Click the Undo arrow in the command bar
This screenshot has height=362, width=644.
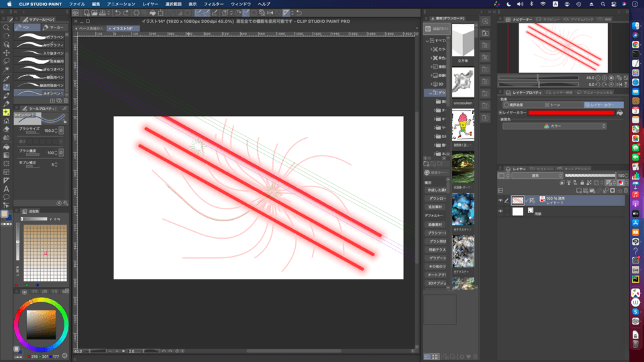pyautogui.click(x=117, y=12)
